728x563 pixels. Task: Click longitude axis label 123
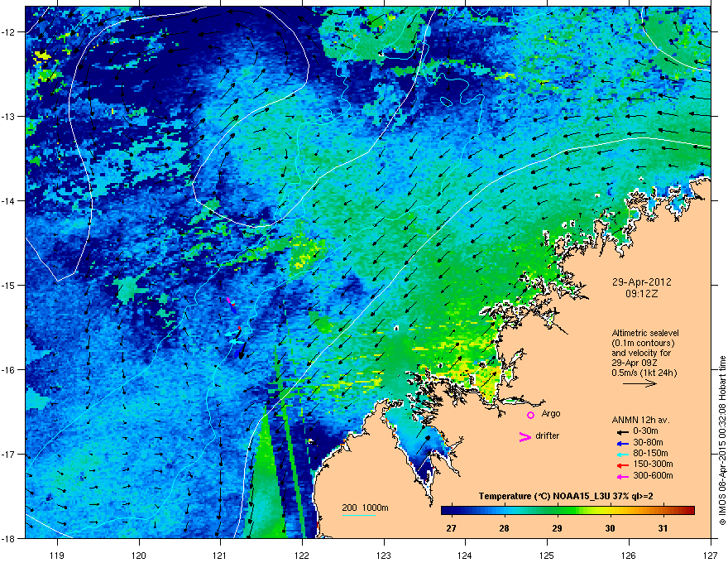click(384, 555)
